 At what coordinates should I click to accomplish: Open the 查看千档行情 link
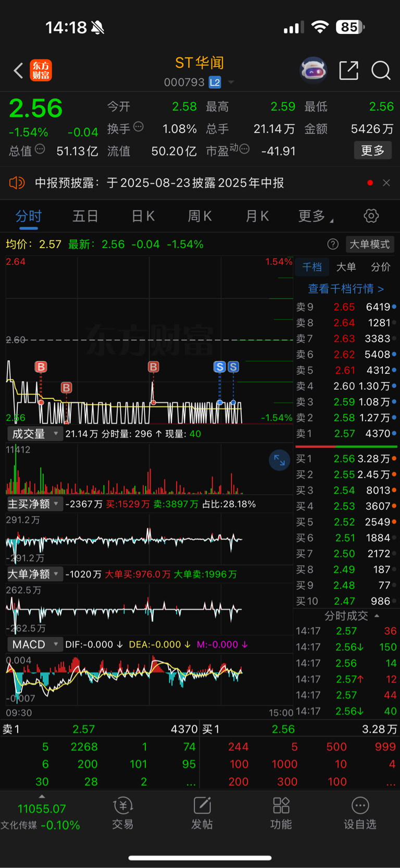tap(346, 288)
